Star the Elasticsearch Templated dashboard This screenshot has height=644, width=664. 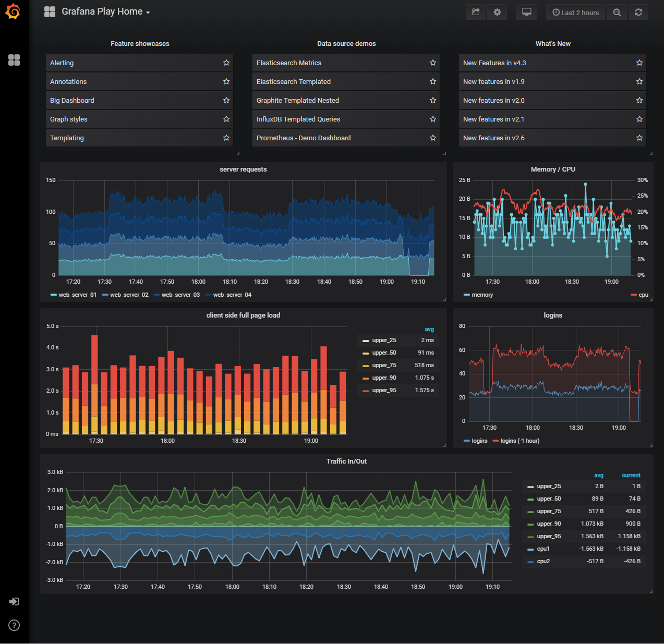tap(433, 81)
